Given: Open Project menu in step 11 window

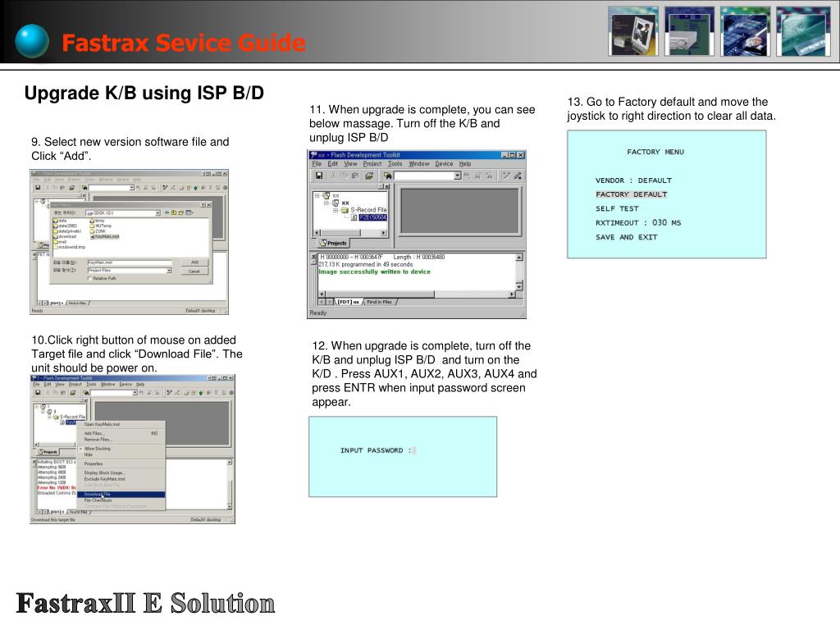Looking at the screenshot, I should (x=372, y=164).
